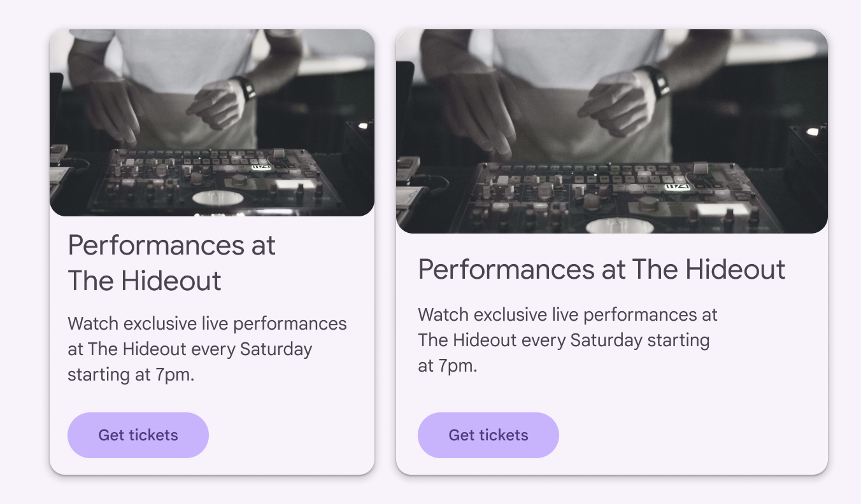Click the lit mixer display in left photo
This screenshot has width=861, height=504.
261,167
